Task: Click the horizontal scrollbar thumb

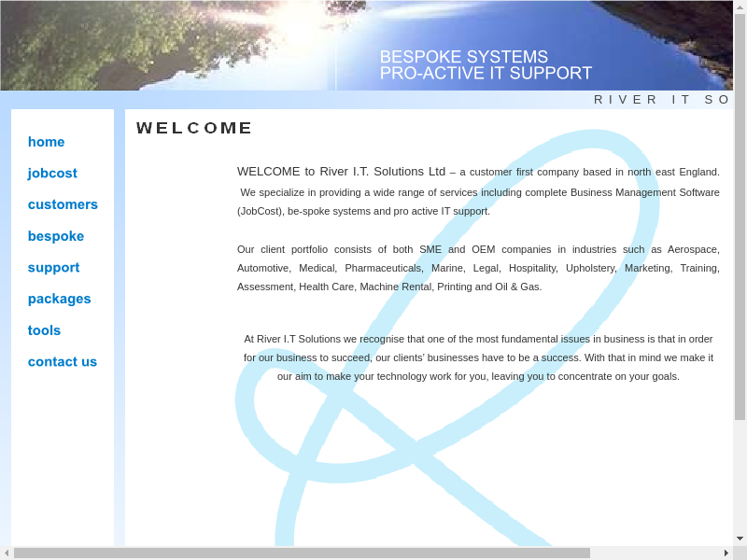Action: click(x=301, y=553)
